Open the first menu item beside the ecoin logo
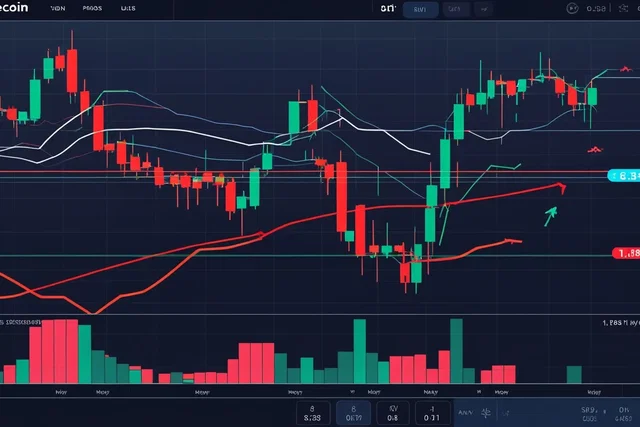This screenshot has width=640, height=427. (x=58, y=8)
